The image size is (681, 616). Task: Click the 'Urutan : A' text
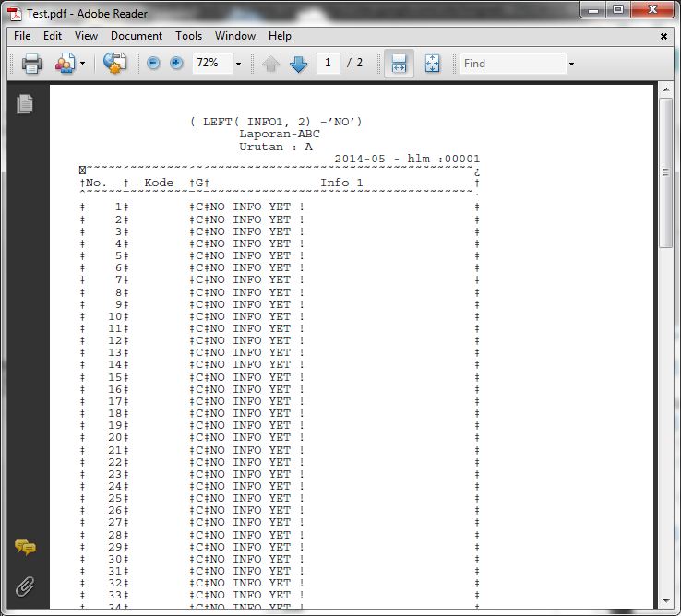[276, 147]
